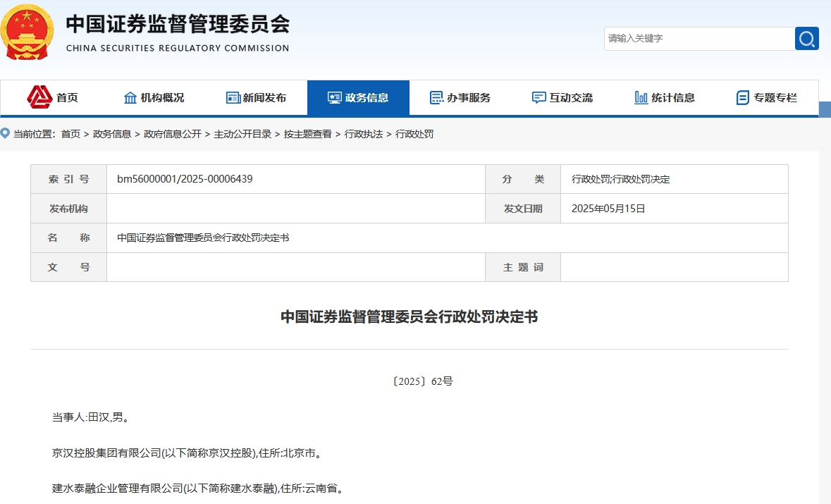Go to 政务信息 in the breadcrumb
Screen dimensions: 831x504
click(x=112, y=134)
